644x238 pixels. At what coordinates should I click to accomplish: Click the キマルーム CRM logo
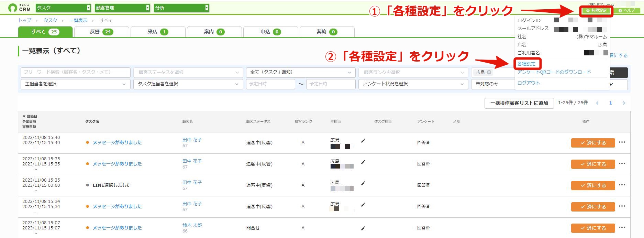19,8
